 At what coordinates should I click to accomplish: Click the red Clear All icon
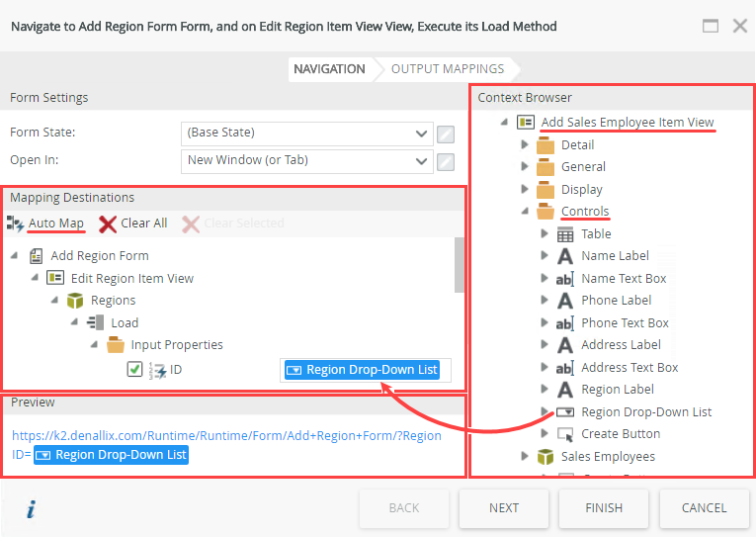[108, 224]
